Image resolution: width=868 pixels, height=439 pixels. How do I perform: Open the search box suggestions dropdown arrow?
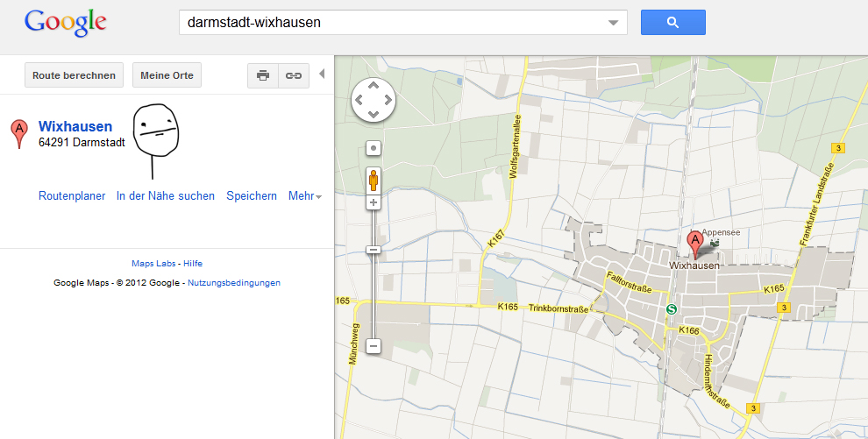[x=613, y=23]
